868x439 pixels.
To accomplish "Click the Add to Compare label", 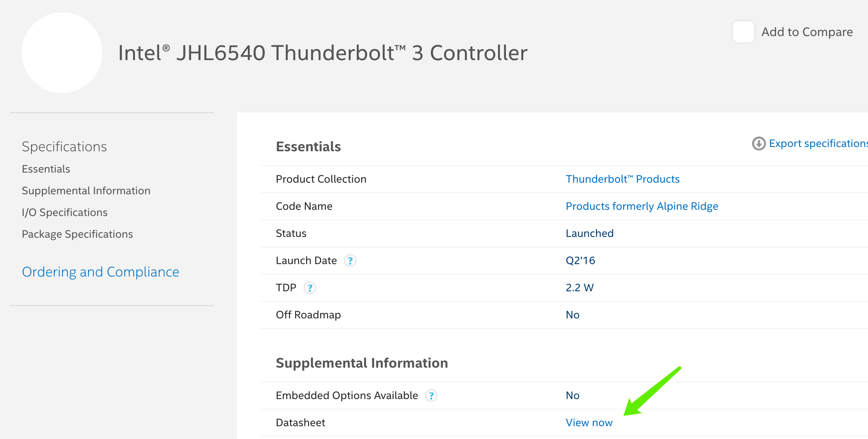I will [x=807, y=32].
